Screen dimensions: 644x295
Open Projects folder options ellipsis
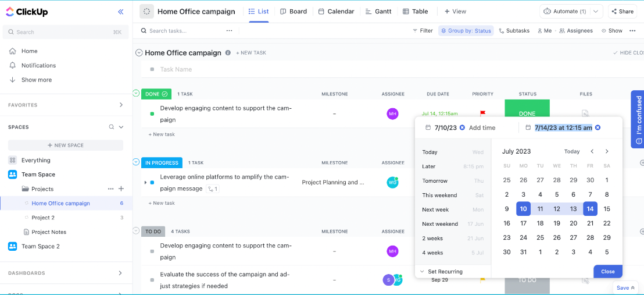tap(111, 189)
